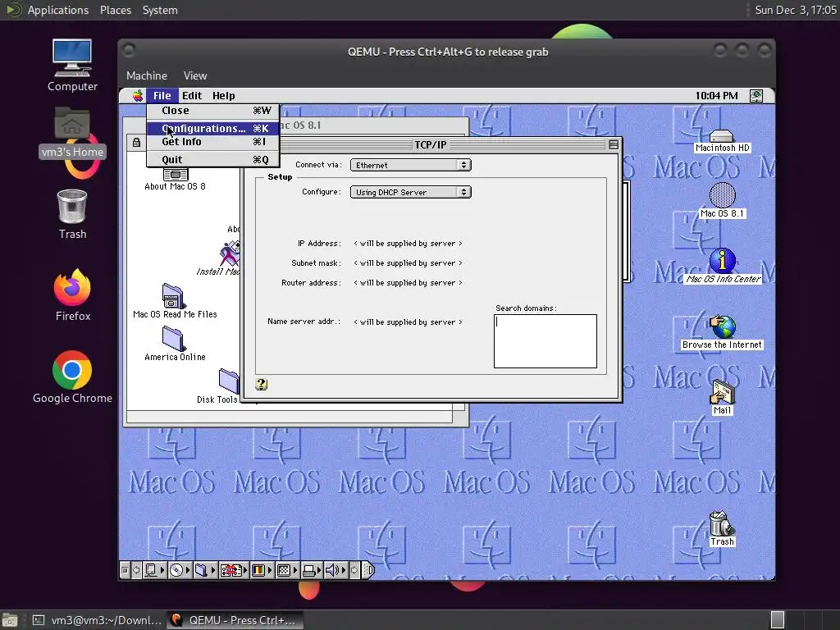This screenshot has width=840, height=630.
Task: Open the monitor color depth control strip module
Action: coord(262,571)
